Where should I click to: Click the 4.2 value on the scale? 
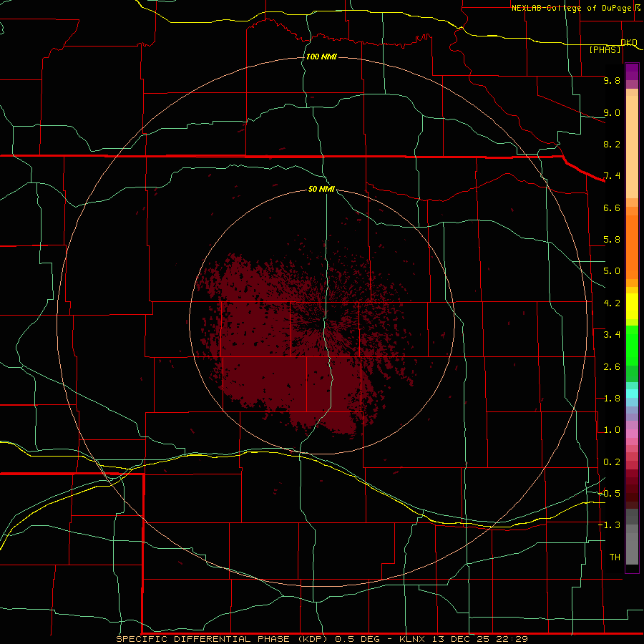tap(612, 303)
